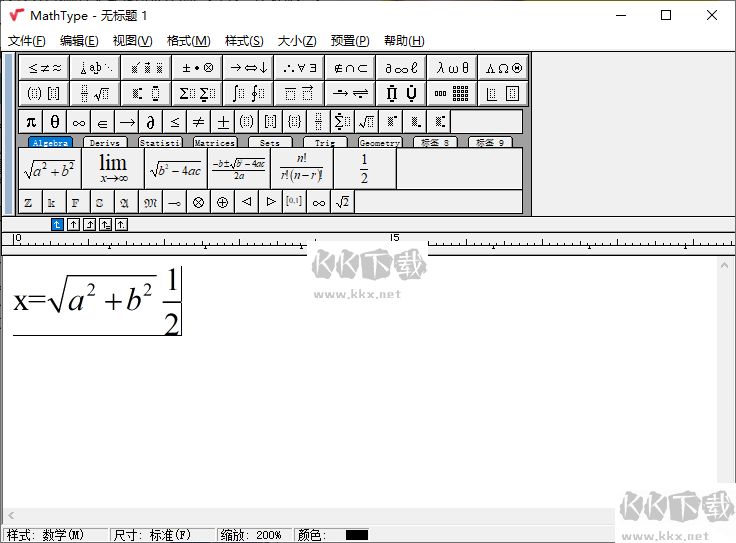Open the products and set theory templates palette

[x=402, y=93]
